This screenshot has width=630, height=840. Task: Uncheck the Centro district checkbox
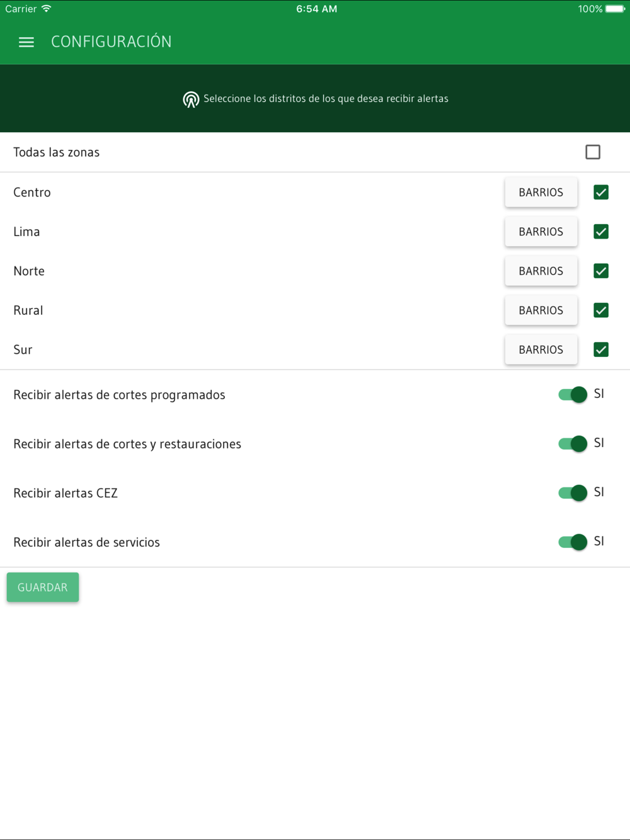click(601, 192)
